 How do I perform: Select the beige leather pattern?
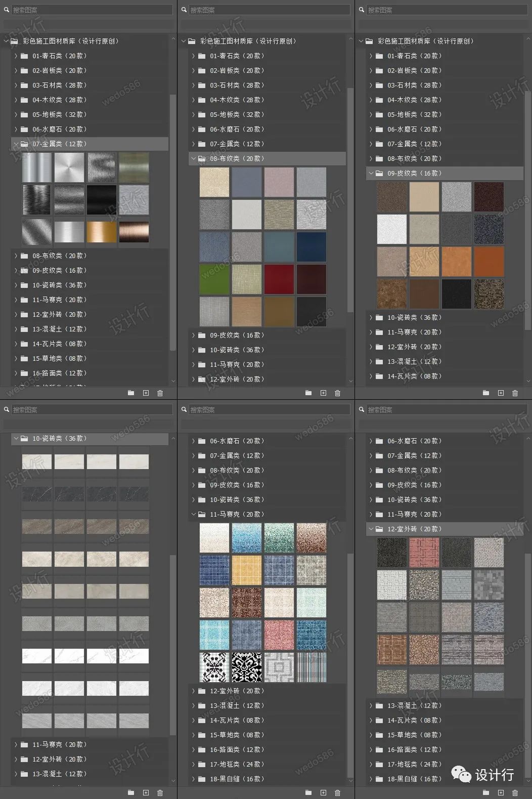(424, 197)
